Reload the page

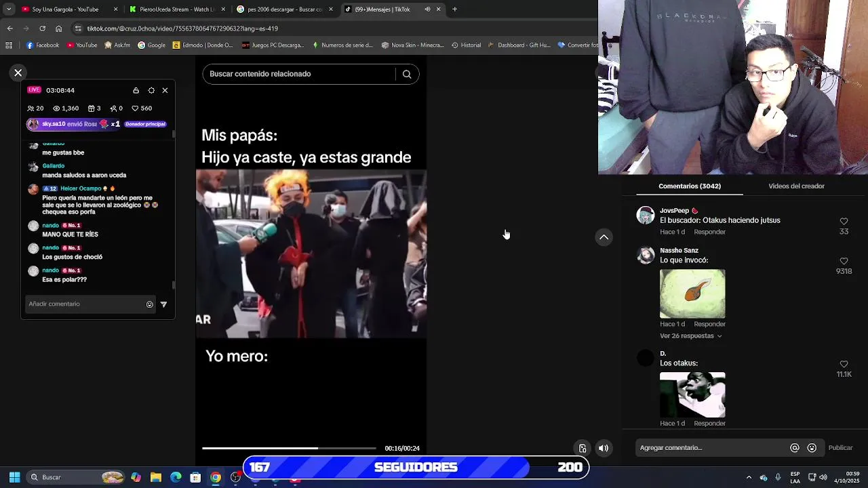pyautogui.click(x=42, y=28)
